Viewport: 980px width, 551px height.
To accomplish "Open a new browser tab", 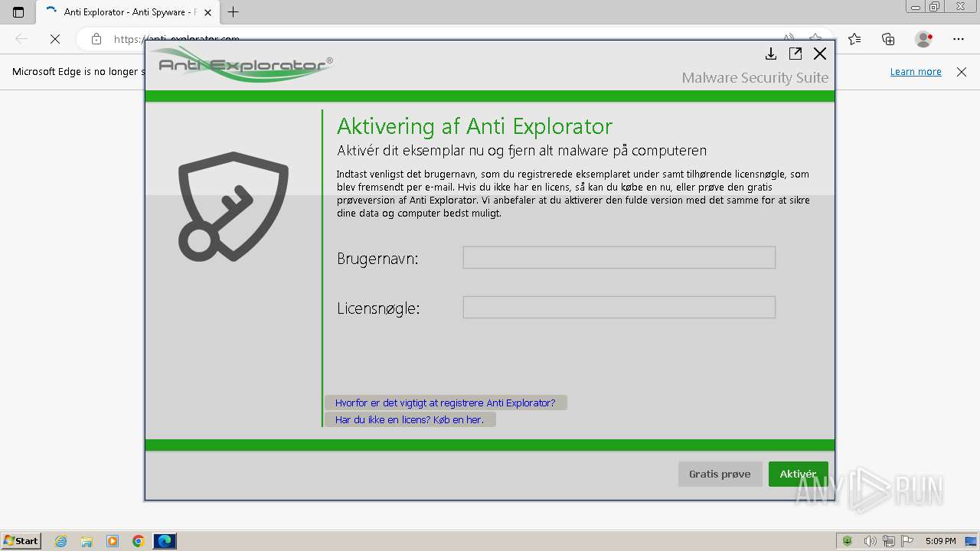I will [234, 11].
